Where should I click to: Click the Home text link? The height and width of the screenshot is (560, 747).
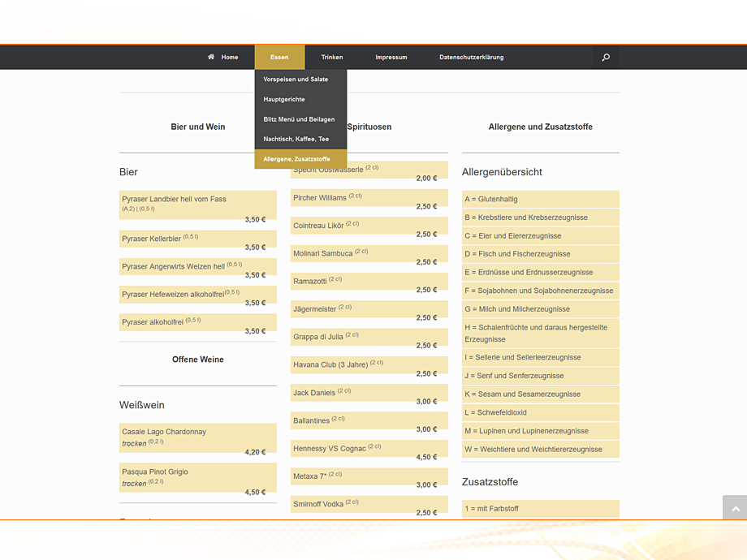pyautogui.click(x=230, y=57)
